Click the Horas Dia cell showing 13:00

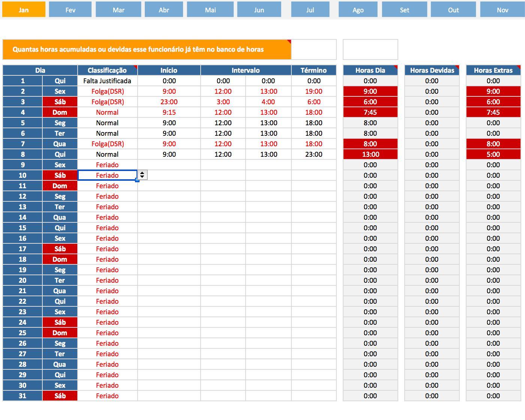(x=370, y=154)
